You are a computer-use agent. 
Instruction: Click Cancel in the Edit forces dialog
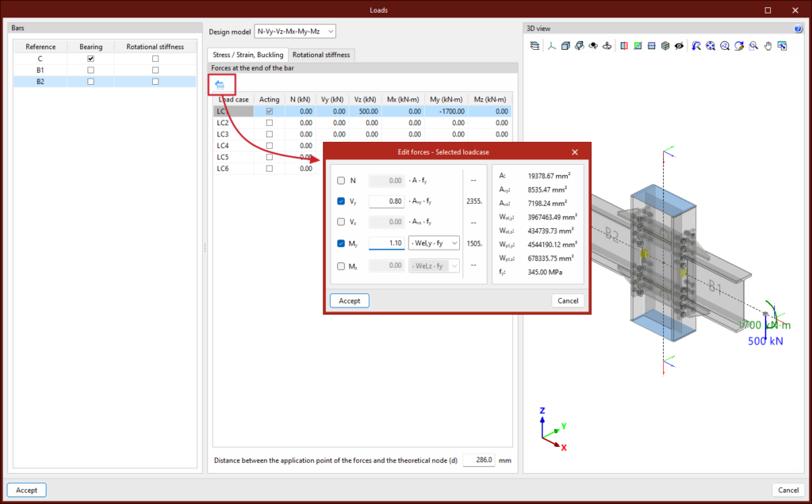(568, 301)
